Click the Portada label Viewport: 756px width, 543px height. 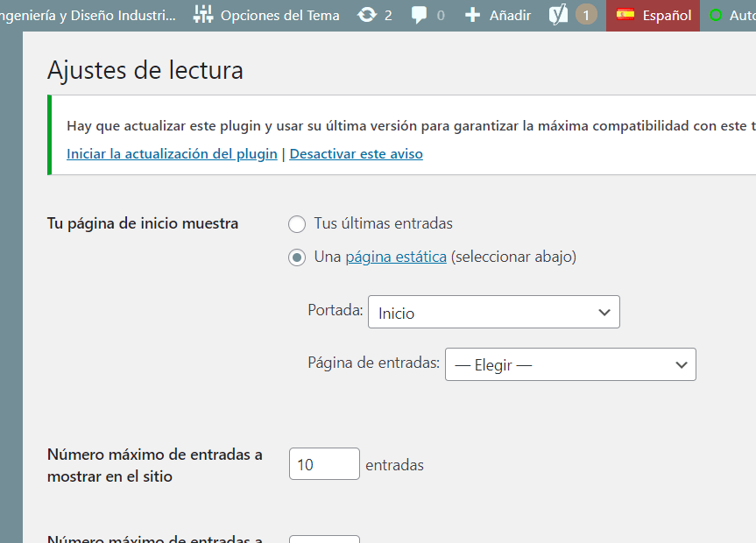point(336,310)
